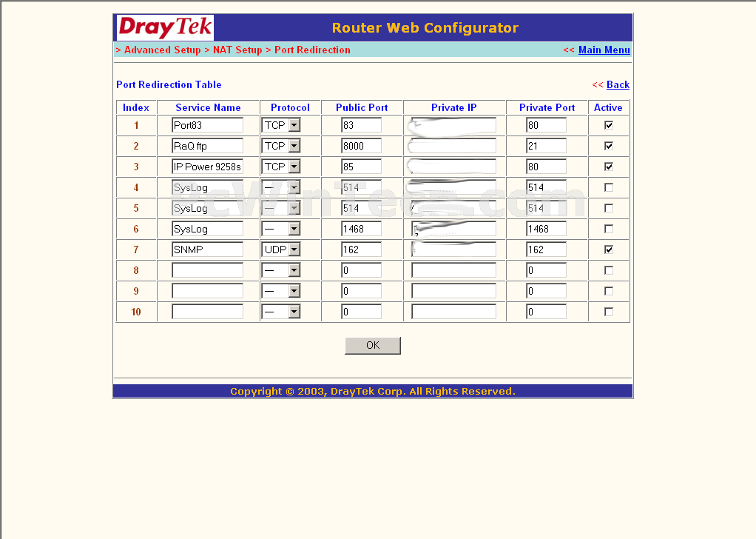Expand the SNMP protocol dropdown
The width and height of the screenshot is (756, 539).
tap(294, 250)
